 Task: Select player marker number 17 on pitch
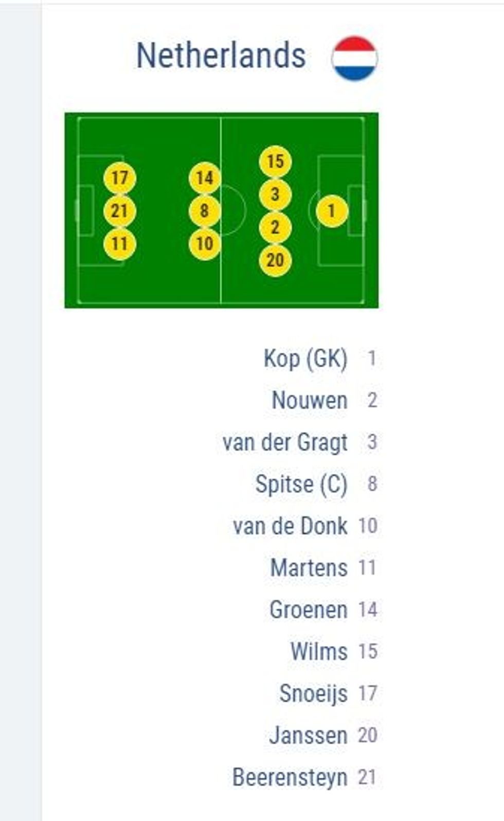(120, 178)
